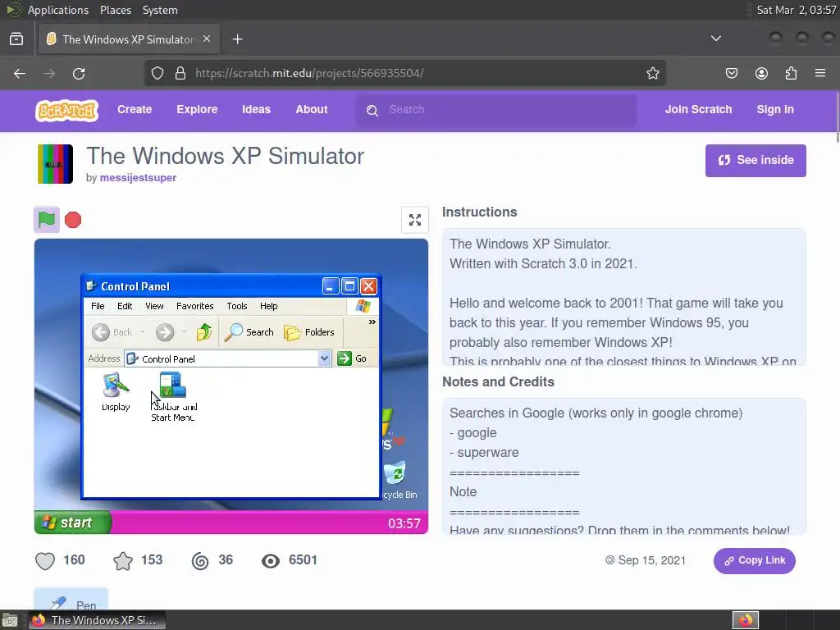Open Edit menu in Control Panel
This screenshot has height=630, width=840.
(125, 306)
